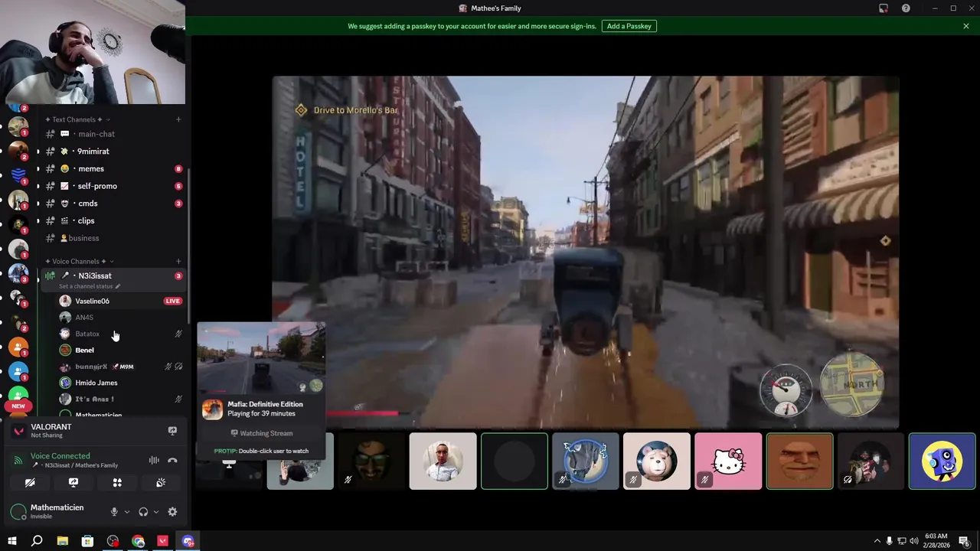The height and width of the screenshot is (551, 980).
Task: Select the N3i3issat voice channel
Action: (113, 275)
